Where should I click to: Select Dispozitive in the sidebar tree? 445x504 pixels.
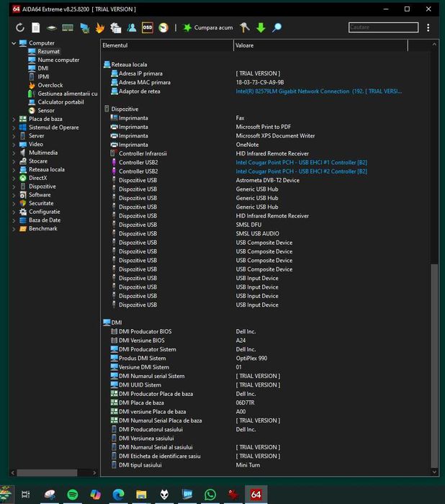pos(42,186)
